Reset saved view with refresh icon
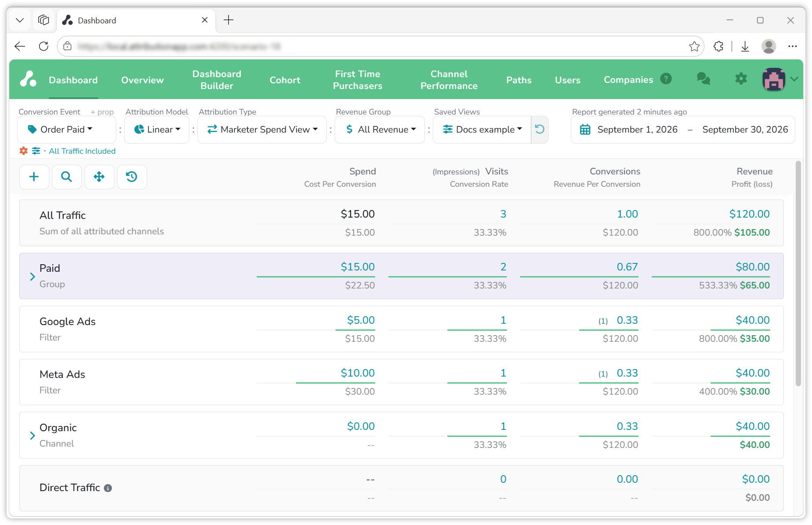This screenshot has height=525, width=812. pos(540,129)
